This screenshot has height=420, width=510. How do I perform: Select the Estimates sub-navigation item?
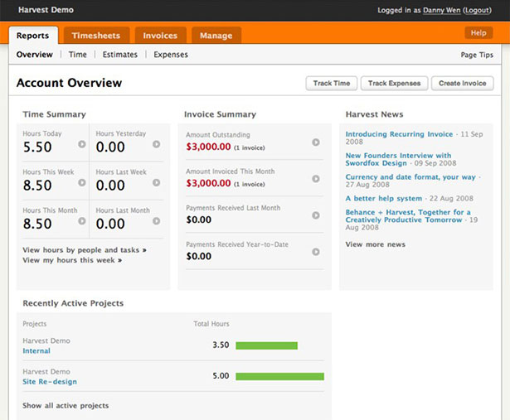pos(120,55)
